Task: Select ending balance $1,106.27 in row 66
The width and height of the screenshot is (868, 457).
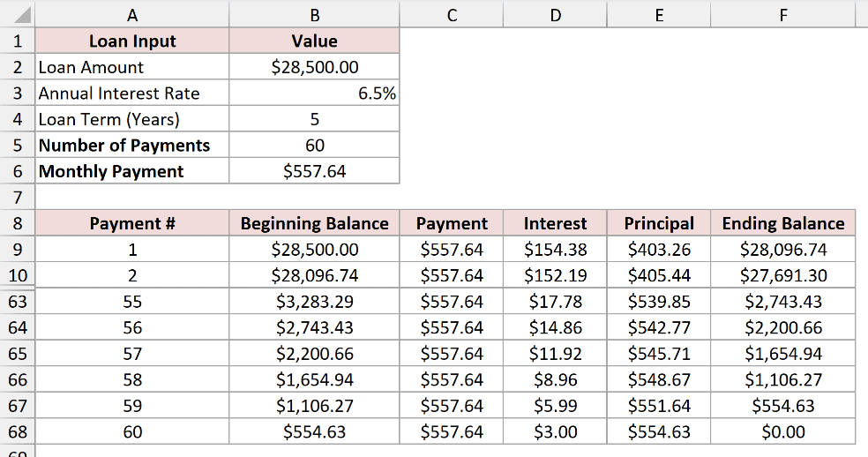Action: coord(782,379)
